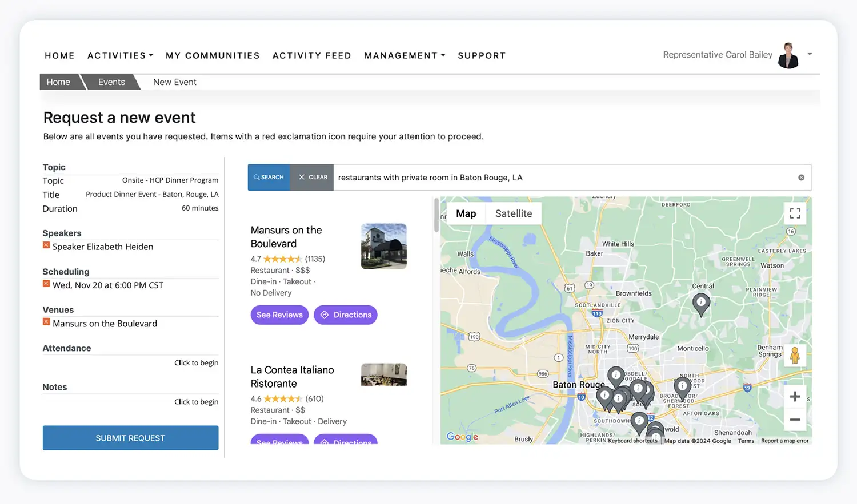The width and height of the screenshot is (857, 504).
Task: Switch map to Satellite view
Action: click(513, 213)
